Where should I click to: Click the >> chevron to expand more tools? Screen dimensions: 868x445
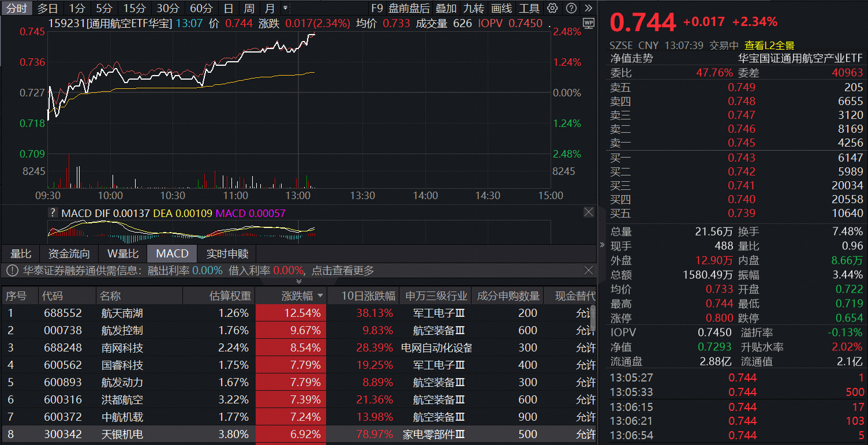click(x=588, y=9)
